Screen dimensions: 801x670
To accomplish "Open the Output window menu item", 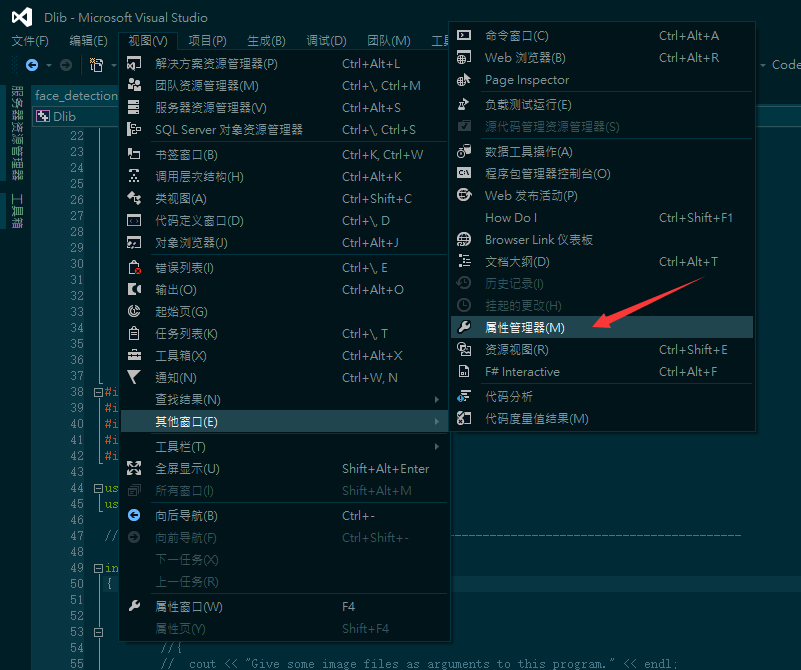I will pos(176,290).
